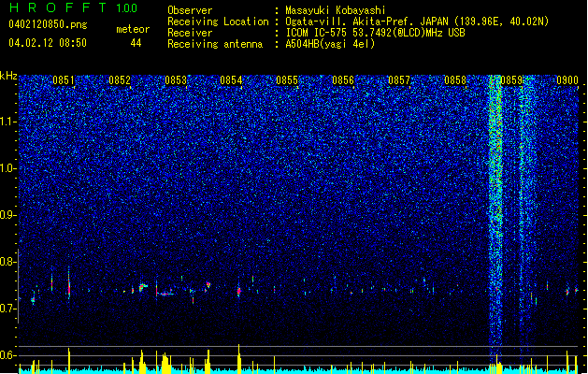The image size is (588, 374).
Task: Click the 0857 time marker
Action: 399,80
